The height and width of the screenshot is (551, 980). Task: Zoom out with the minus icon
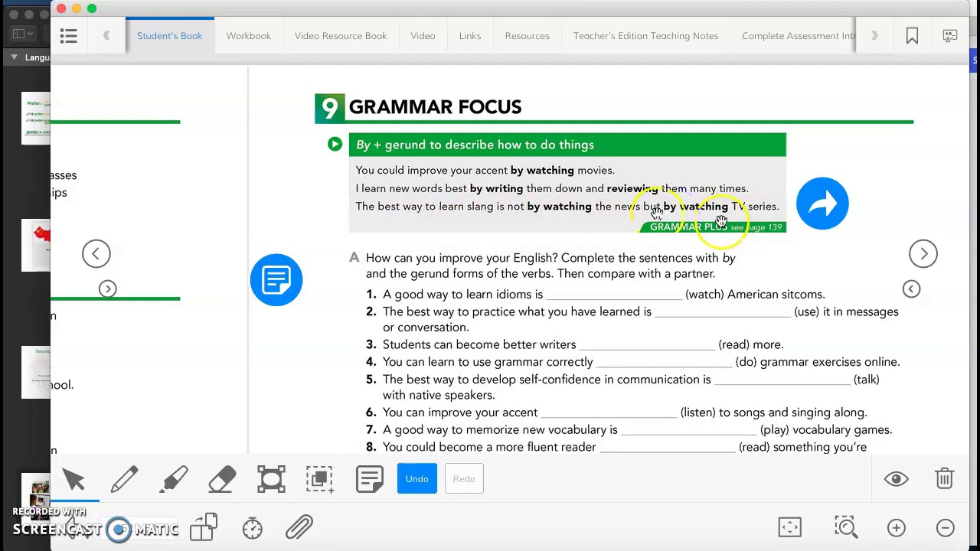pyautogui.click(x=946, y=528)
